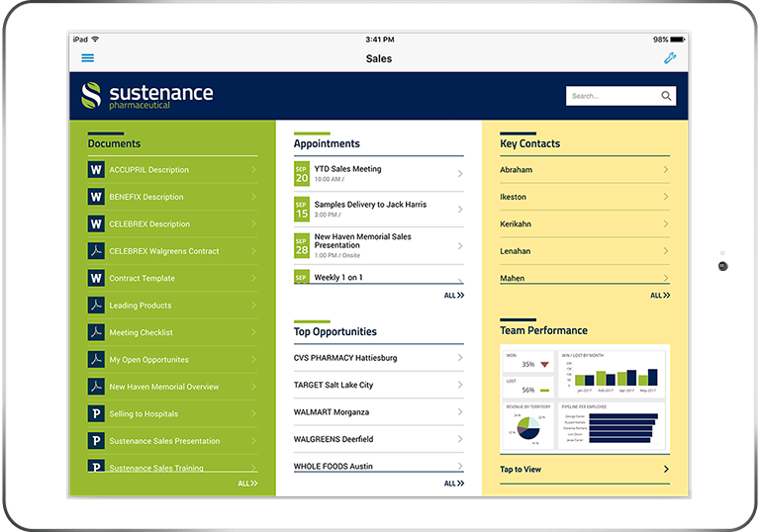Open WALMART Morganza opportunity
This screenshot has width=760, height=532.
pyautogui.click(x=379, y=411)
